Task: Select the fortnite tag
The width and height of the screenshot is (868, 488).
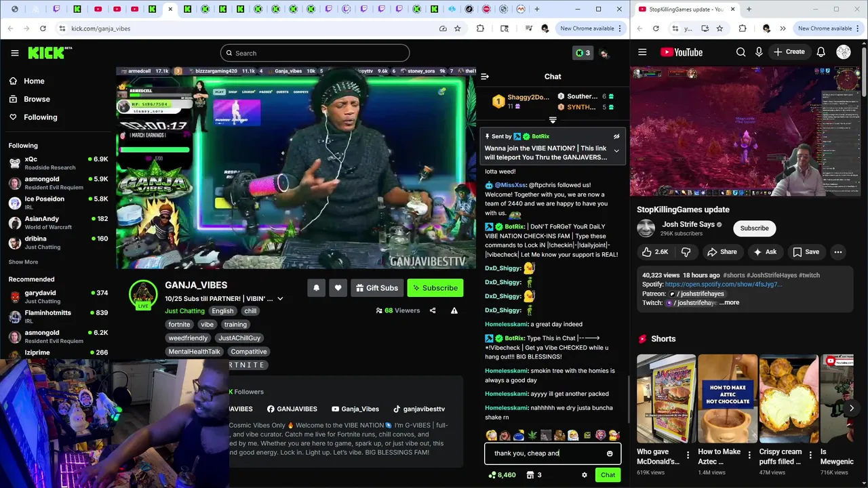Action: coord(179,325)
